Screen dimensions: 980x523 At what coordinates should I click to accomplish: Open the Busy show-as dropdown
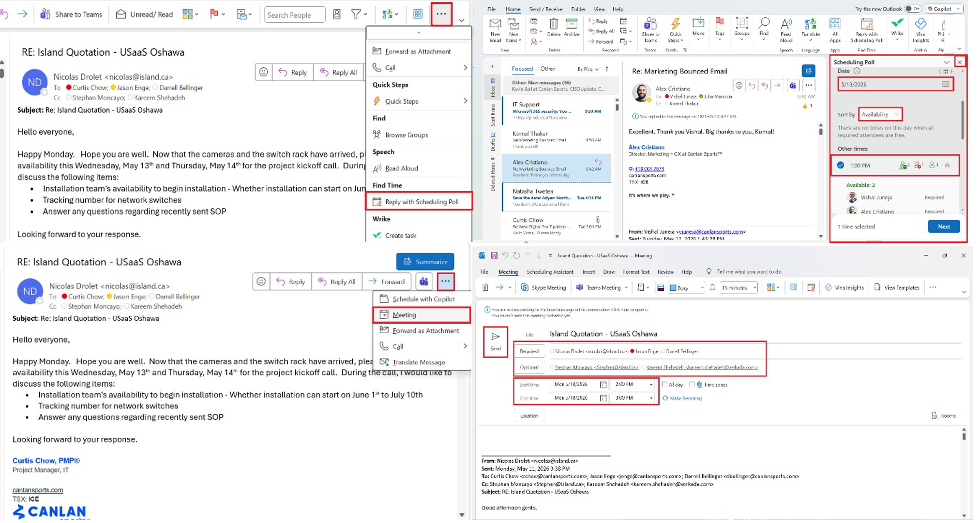686,287
